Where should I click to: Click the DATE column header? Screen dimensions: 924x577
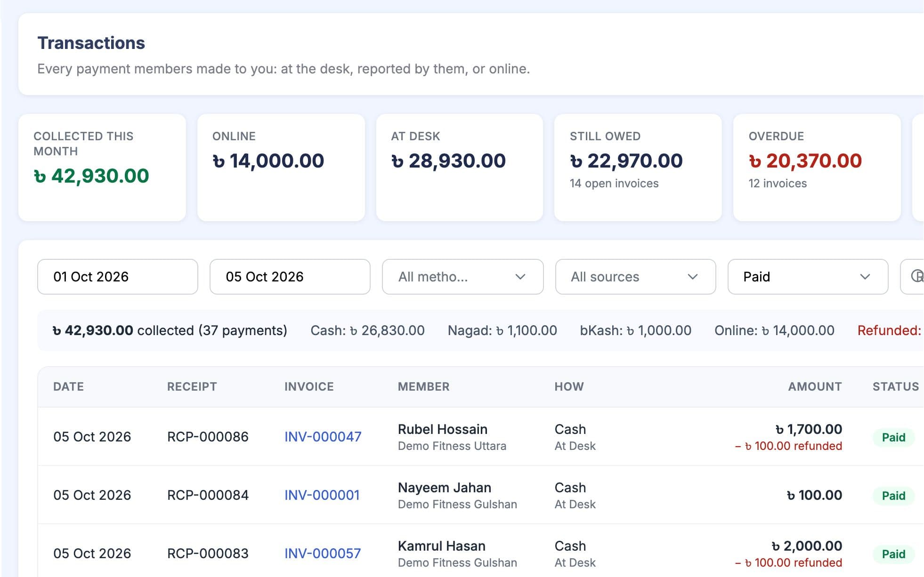(69, 387)
